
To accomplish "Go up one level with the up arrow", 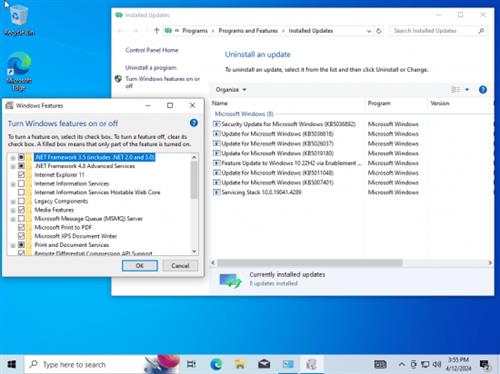I will (x=157, y=31).
